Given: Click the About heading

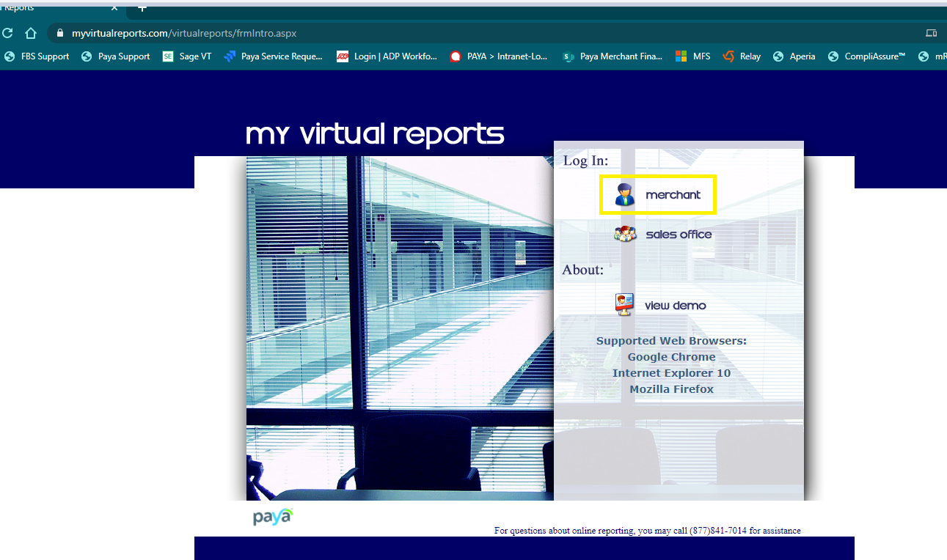Looking at the screenshot, I should click(x=582, y=270).
